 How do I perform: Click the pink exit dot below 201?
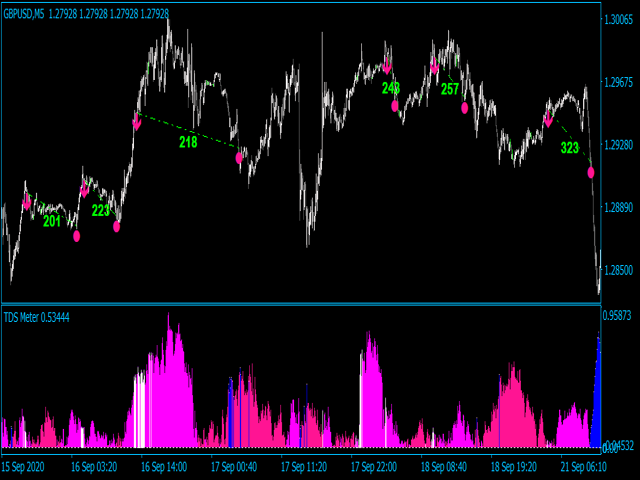coord(77,236)
